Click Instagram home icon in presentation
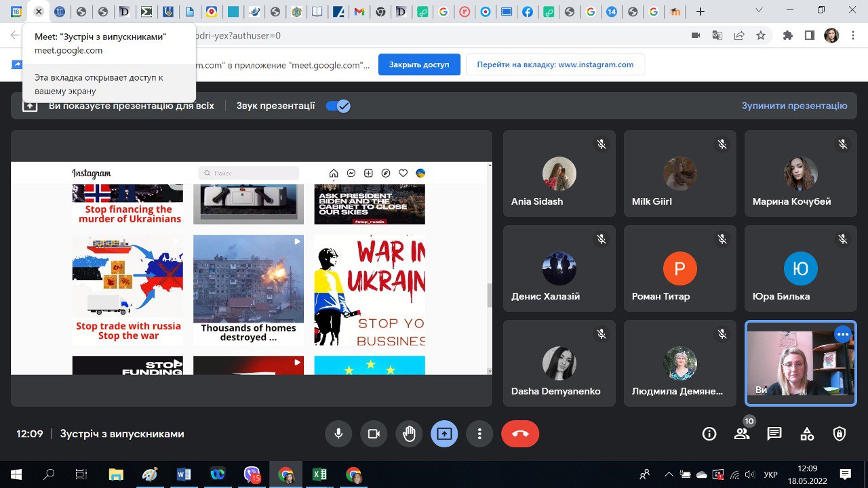868x488 pixels. click(334, 174)
